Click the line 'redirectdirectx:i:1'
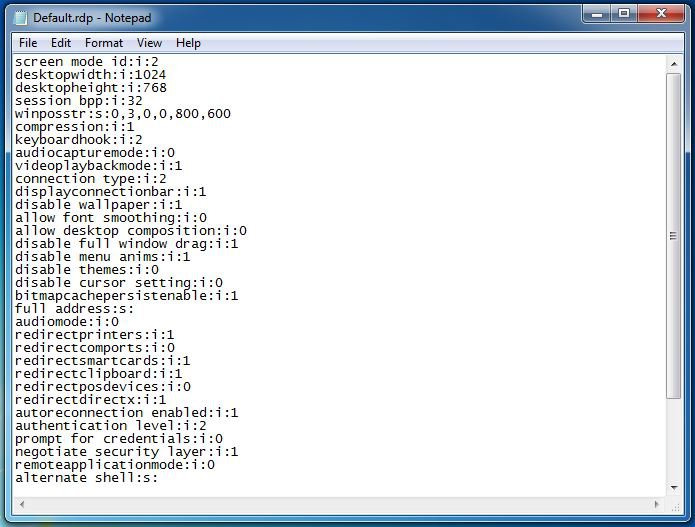This screenshot has height=527, width=695. coord(90,400)
